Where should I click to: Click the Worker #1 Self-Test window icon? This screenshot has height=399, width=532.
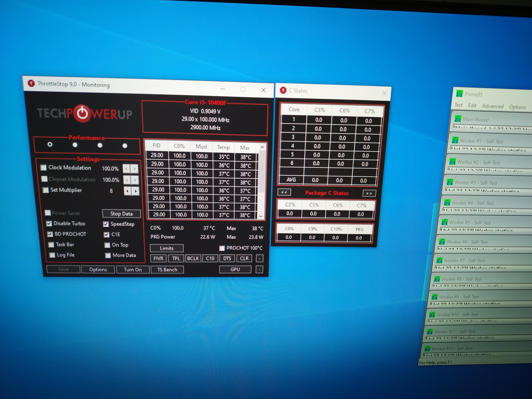pos(455,140)
